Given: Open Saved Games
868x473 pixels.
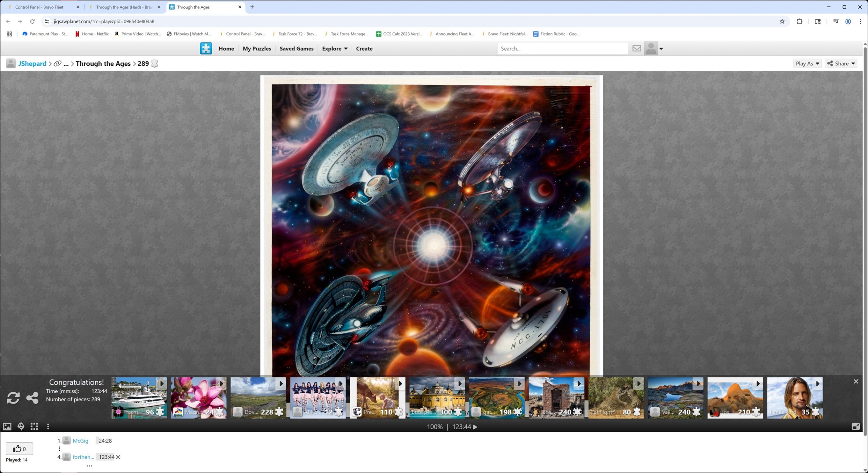Looking at the screenshot, I should (x=296, y=48).
